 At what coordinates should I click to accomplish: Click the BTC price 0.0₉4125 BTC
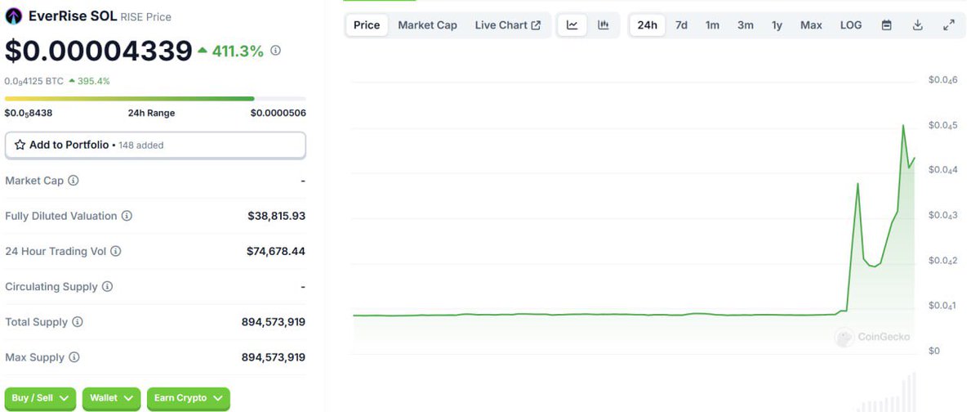point(34,81)
